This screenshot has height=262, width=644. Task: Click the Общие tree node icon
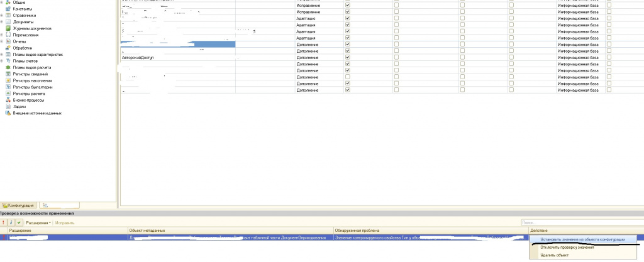pos(8,3)
